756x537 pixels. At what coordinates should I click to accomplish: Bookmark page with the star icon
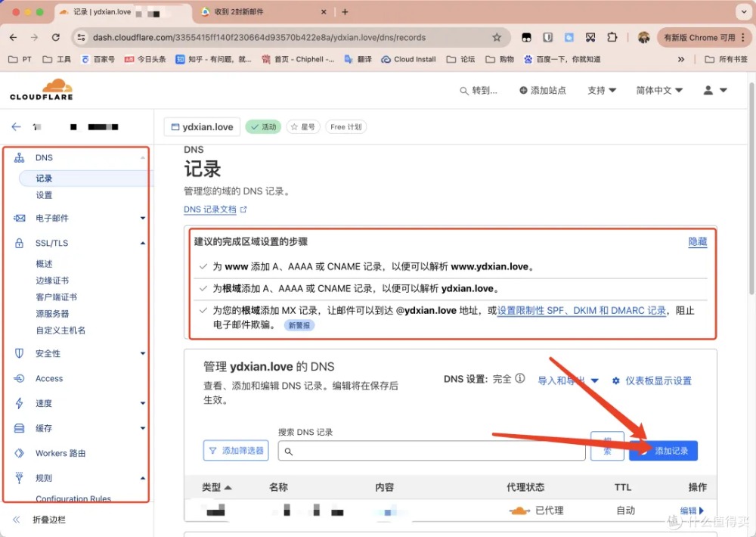pos(497,38)
